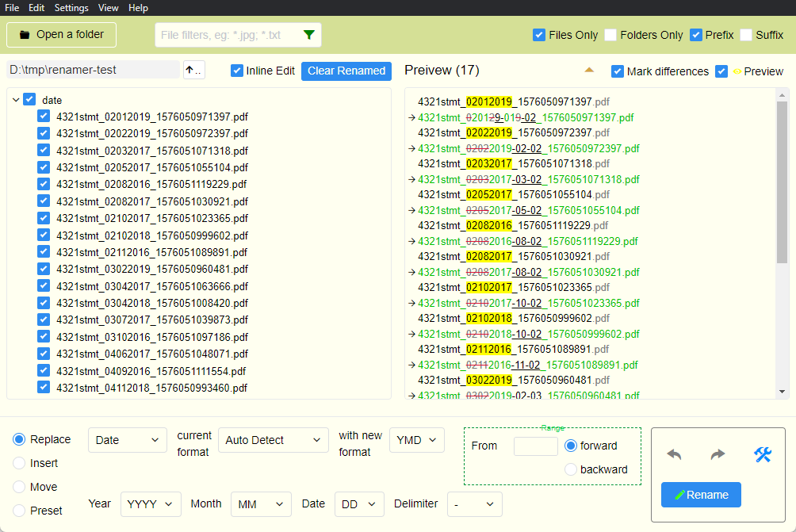Image resolution: width=796 pixels, height=532 pixels.
Task: Open the blue tools settings icon
Action: click(763, 454)
